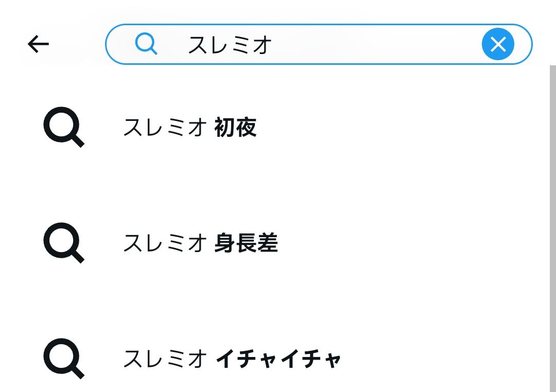This screenshot has width=556, height=392.
Task: Click empty area inside the search box
Action: [x=376, y=44]
